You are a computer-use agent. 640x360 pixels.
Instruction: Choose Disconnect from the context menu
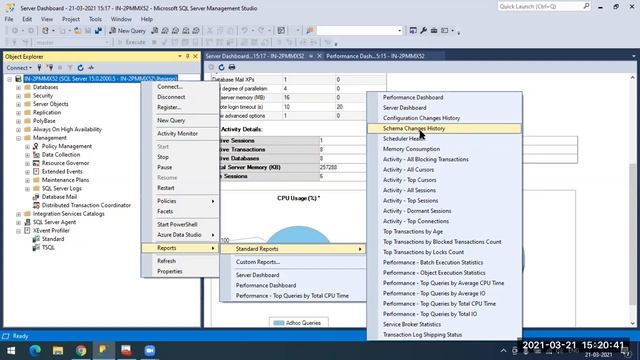pos(180,97)
